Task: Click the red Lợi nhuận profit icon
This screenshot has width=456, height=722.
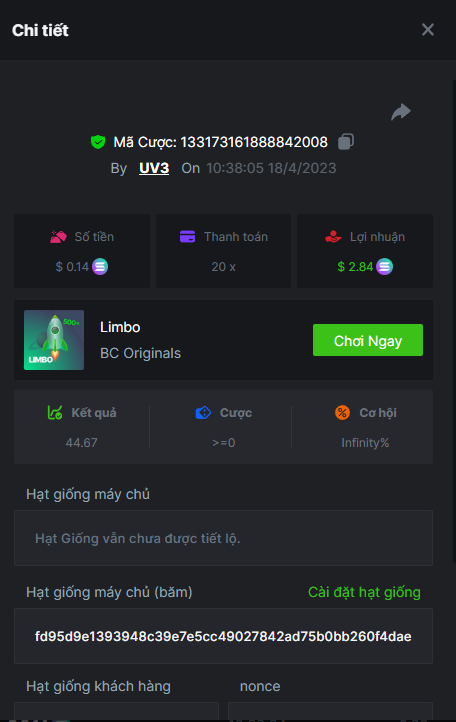Action: coord(333,237)
